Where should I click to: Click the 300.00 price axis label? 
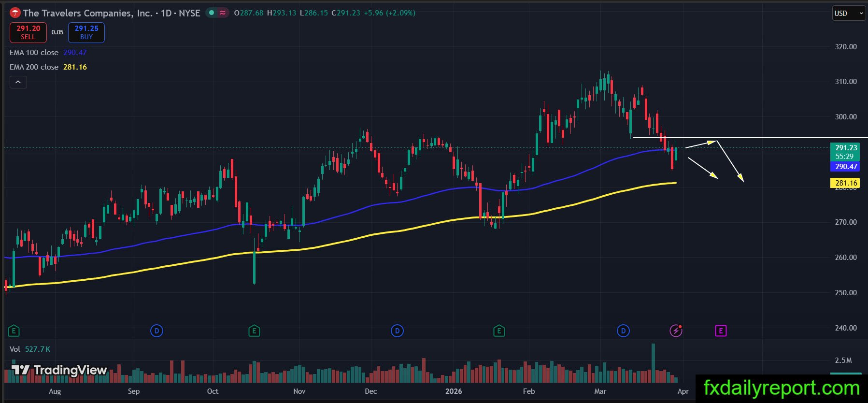pyautogui.click(x=846, y=117)
